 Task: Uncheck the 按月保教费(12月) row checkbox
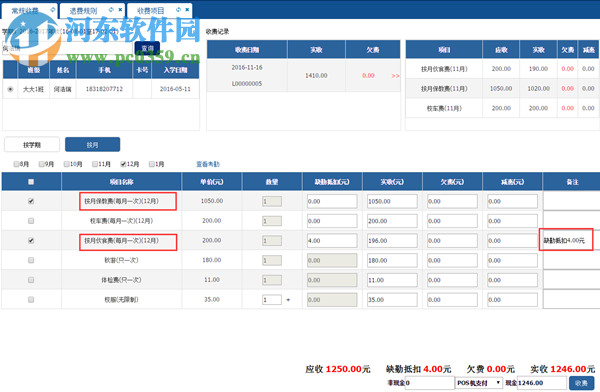[x=31, y=201]
